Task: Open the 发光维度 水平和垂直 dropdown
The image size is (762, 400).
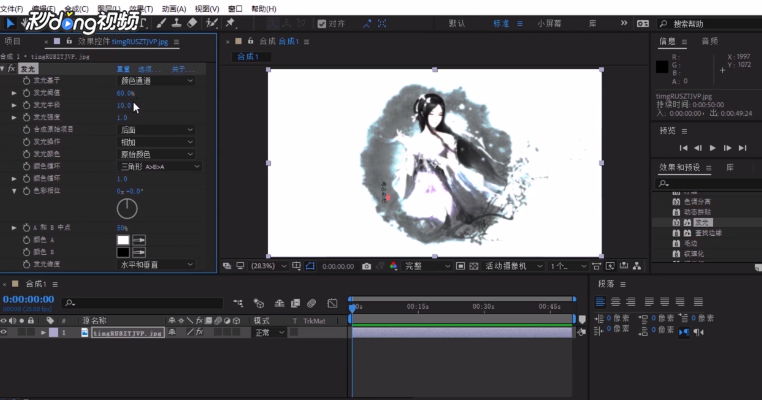Action: 156,264
